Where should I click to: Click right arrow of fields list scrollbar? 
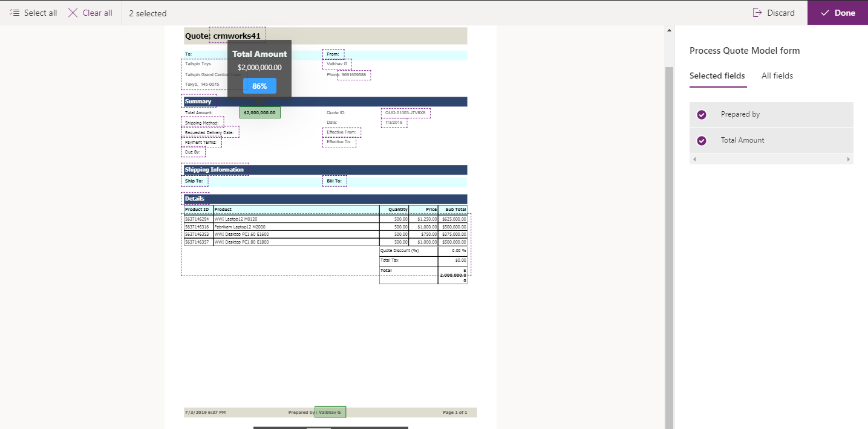tap(849, 160)
